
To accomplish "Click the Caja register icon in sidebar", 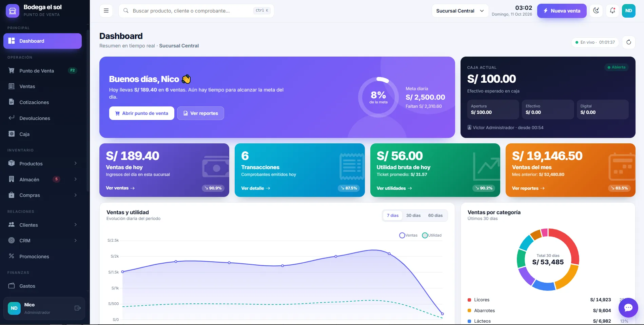I will (12, 134).
